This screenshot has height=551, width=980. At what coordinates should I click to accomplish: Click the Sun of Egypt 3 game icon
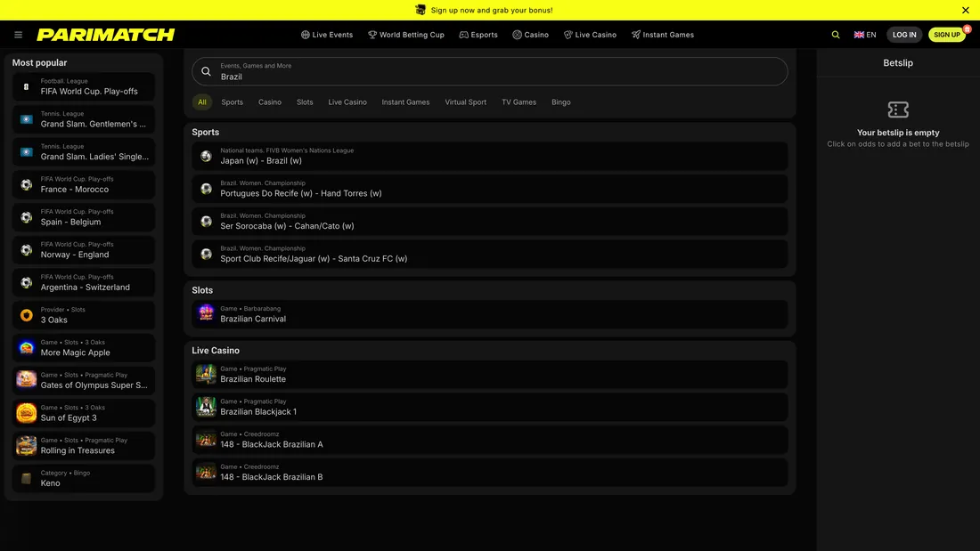point(26,413)
